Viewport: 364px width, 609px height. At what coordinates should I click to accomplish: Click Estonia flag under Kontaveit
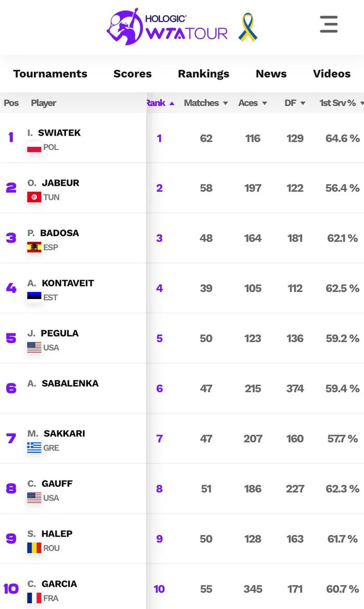click(x=34, y=297)
